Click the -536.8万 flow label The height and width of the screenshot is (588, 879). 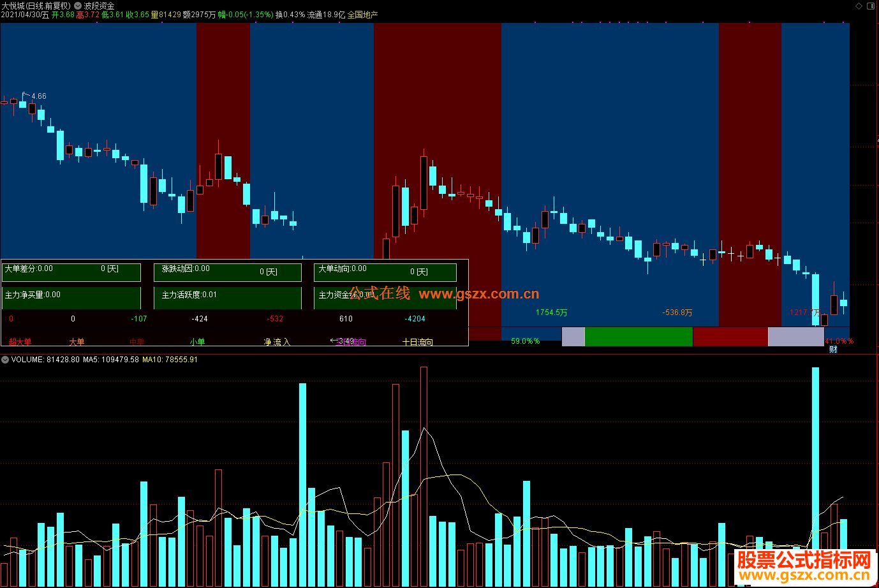(x=677, y=312)
